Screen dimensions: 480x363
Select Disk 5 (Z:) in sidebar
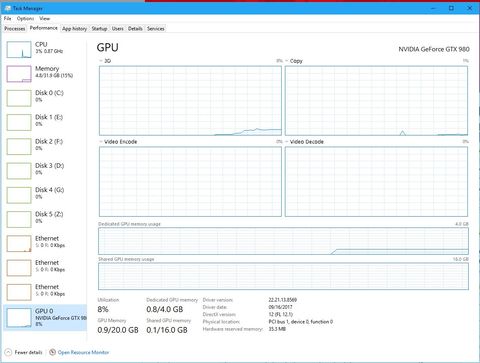coord(45,220)
